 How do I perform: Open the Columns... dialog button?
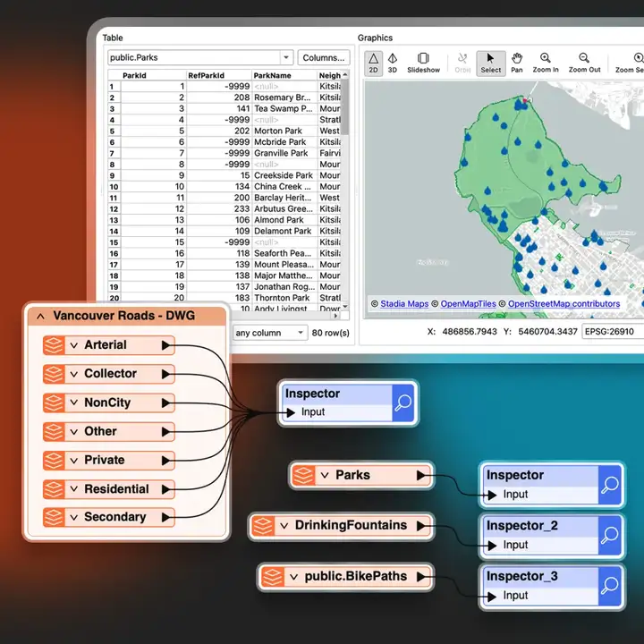pyautogui.click(x=324, y=58)
